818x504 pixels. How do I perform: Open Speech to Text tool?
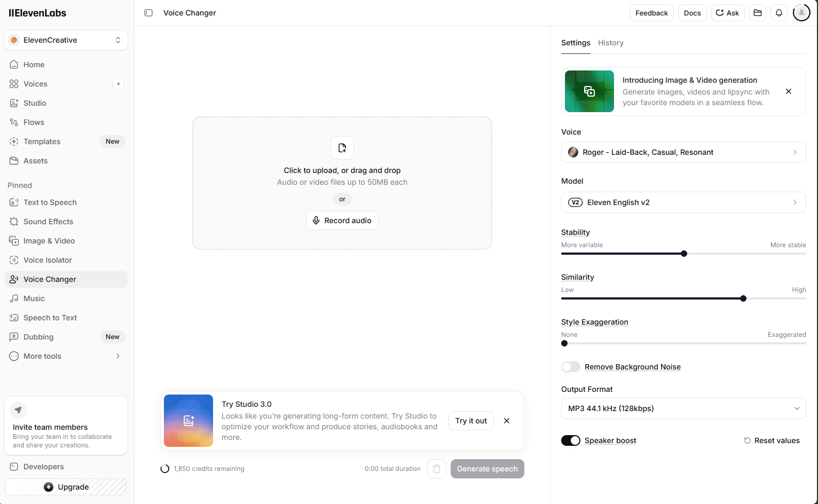pyautogui.click(x=66, y=318)
